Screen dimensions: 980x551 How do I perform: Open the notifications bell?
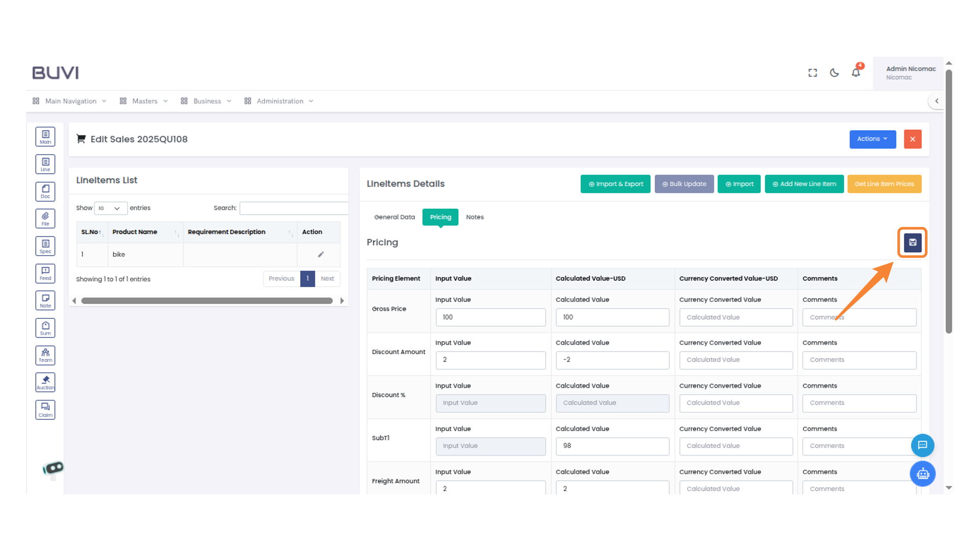[x=856, y=72]
